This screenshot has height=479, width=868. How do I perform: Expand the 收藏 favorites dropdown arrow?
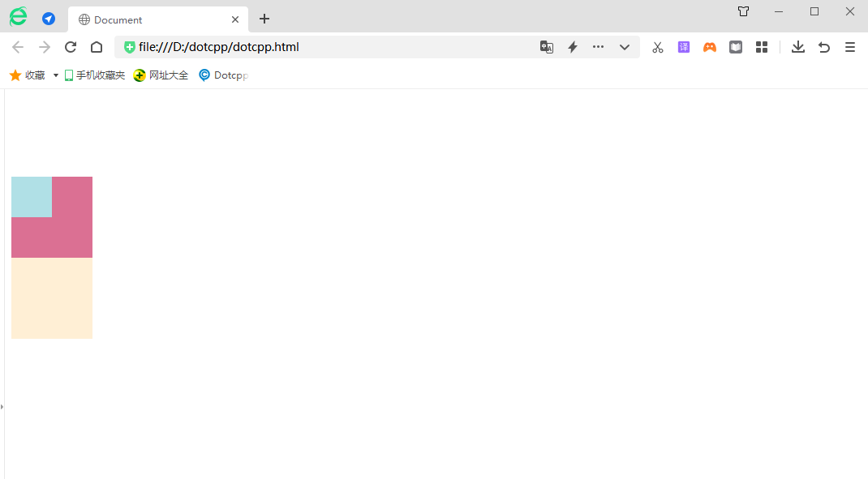[56, 75]
